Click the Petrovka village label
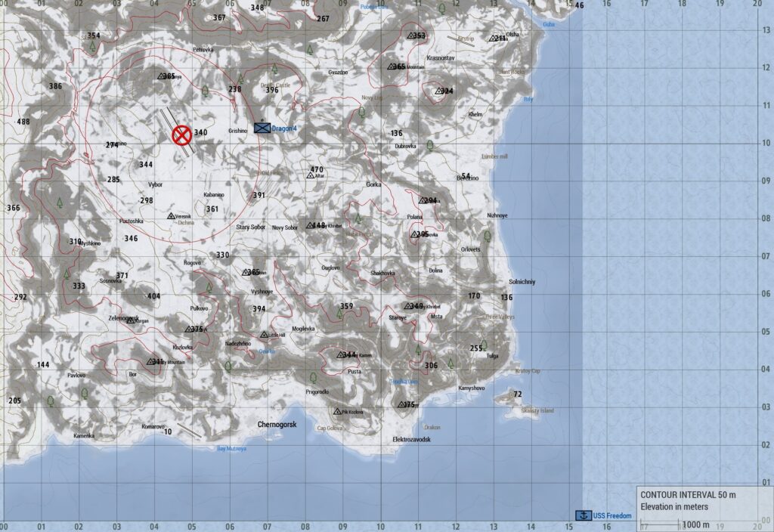 click(203, 49)
